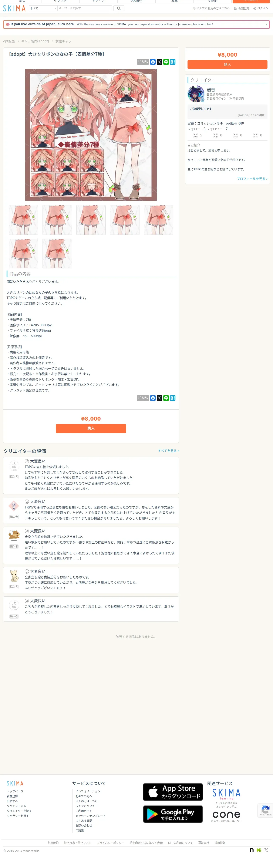Open the すべて category dropdown
This screenshot has height=868, width=273.
point(43,9)
